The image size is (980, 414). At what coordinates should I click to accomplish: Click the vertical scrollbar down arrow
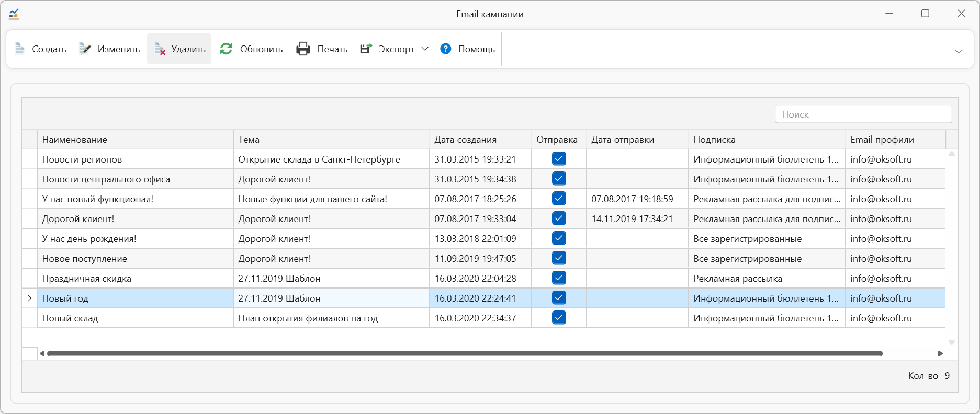[x=952, y=343]
